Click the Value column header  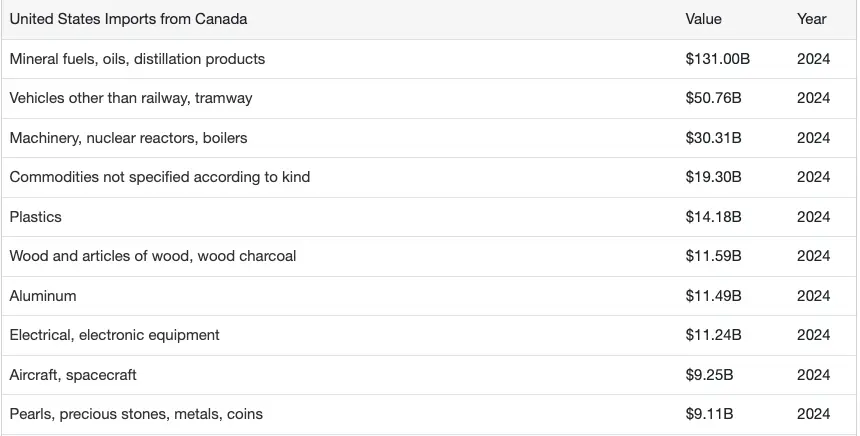coord(703,19)
